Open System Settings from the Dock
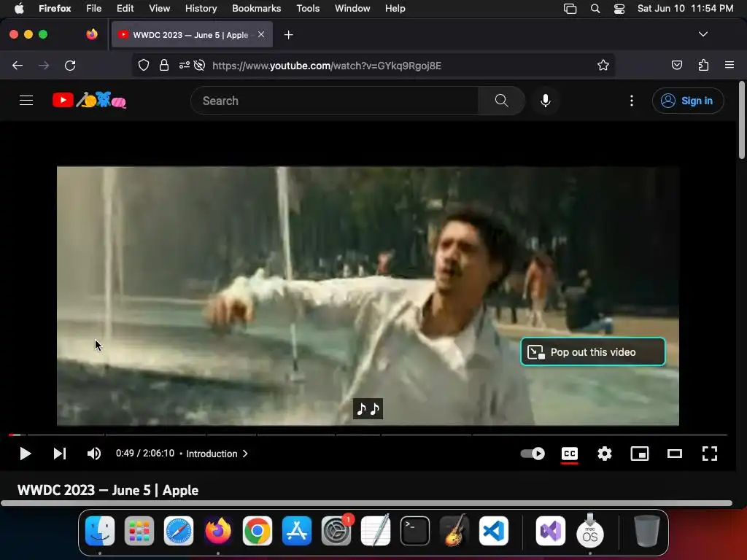747x560 pixels. point(336,531)
